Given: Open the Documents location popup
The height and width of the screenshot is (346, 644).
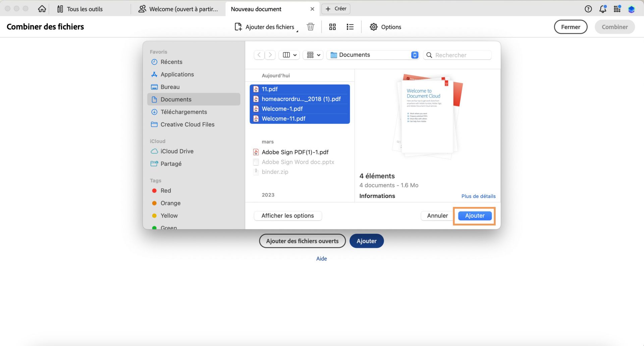Looking at the screenshot, I should (373, 55).
